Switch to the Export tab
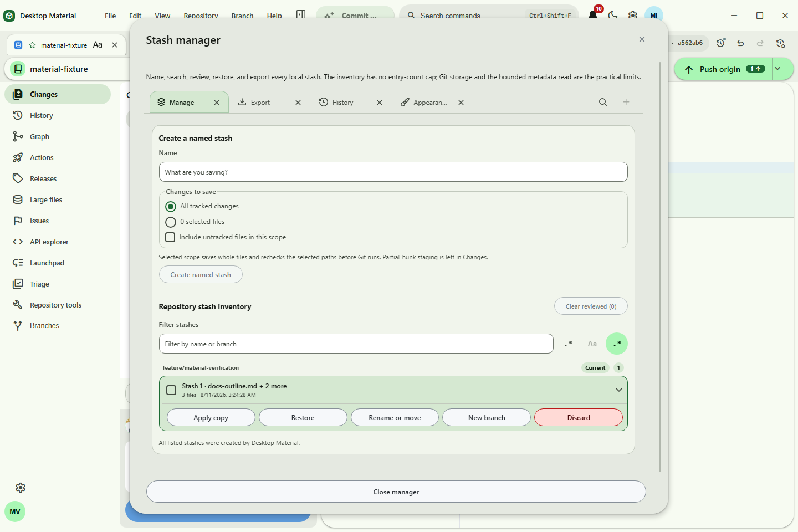This screenshot has height=532, width=798. 260,103
